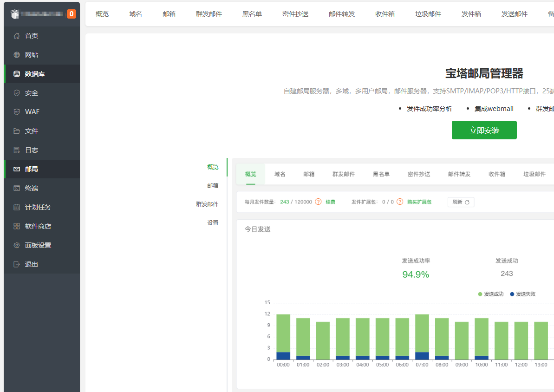The image size is (554, 392).
Task: Open the WAF shield icon in the sidebar
Action: click(x=17, y=111)
